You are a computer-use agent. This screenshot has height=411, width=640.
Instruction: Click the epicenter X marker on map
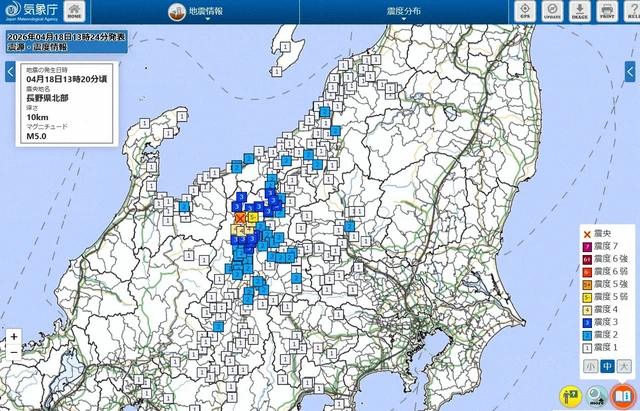(x=240, y=217)
